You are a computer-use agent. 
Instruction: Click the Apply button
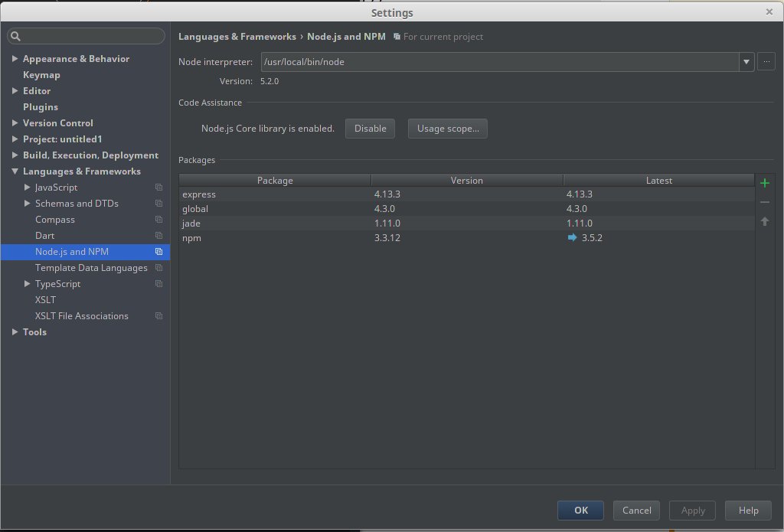click(x=692, y=510)
